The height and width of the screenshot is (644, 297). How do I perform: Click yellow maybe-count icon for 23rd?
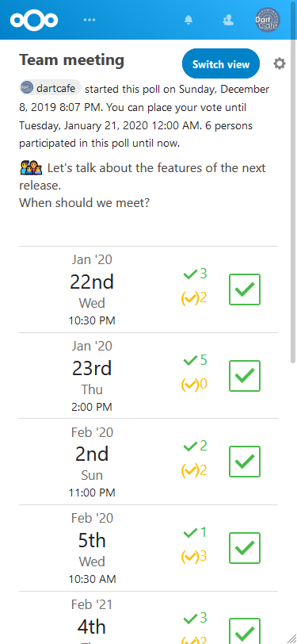tap(190, 385)
